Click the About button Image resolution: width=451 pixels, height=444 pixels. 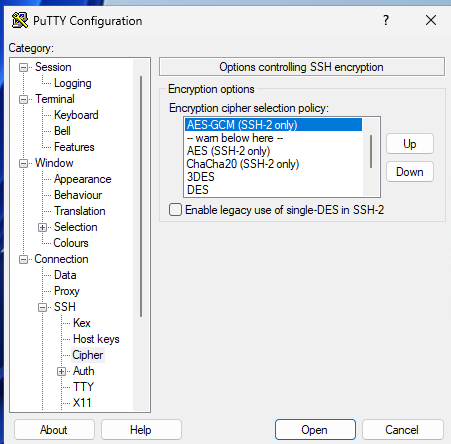click(54, 430)
